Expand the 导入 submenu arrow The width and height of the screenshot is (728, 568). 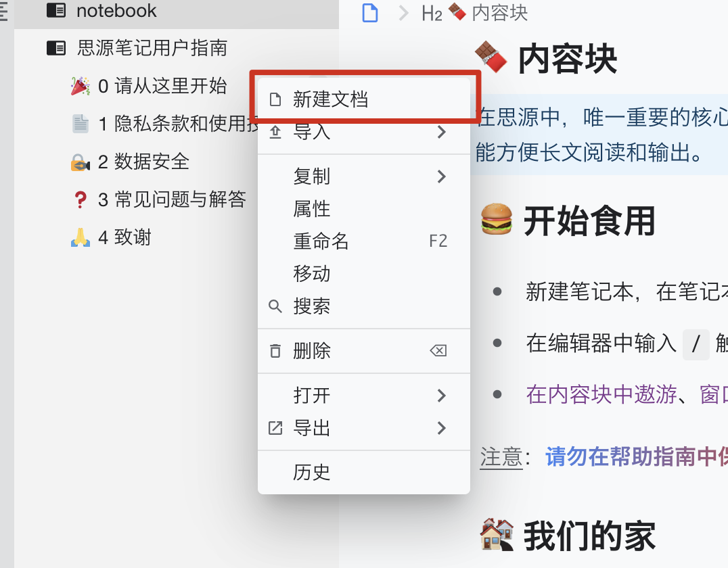click(442, 133)
